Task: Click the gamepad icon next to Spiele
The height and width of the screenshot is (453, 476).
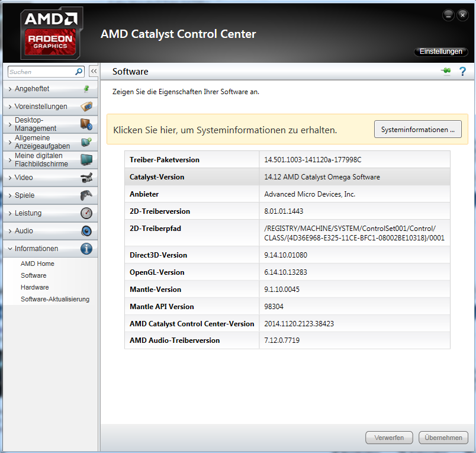Action: point(86,195)
